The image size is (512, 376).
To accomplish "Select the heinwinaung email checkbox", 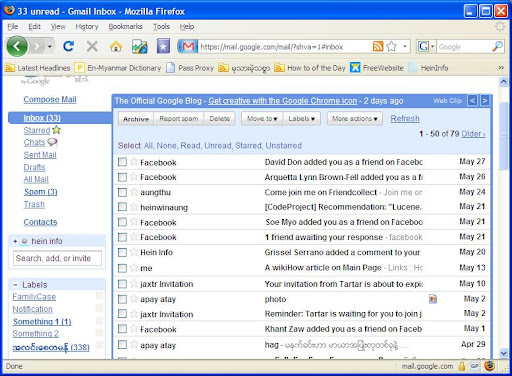I will tap(122, 207).
